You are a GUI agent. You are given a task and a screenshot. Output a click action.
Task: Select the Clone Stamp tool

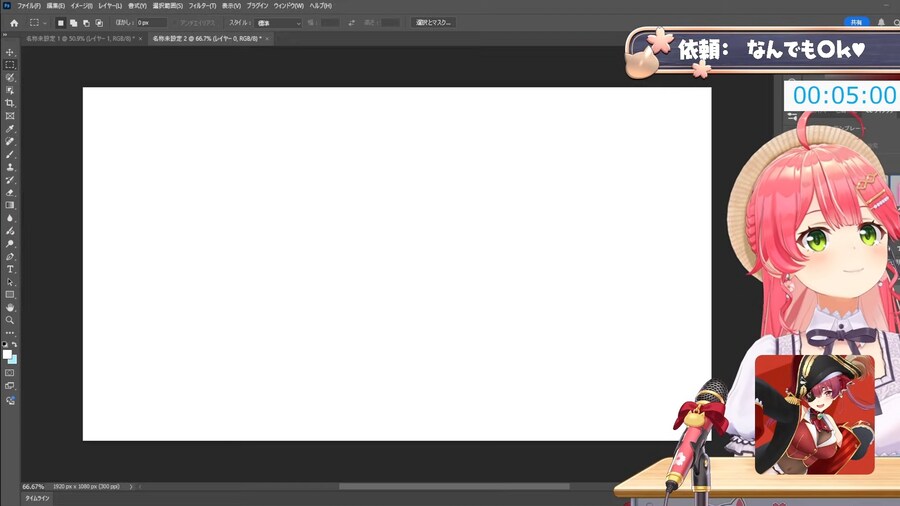pos(10,167)
